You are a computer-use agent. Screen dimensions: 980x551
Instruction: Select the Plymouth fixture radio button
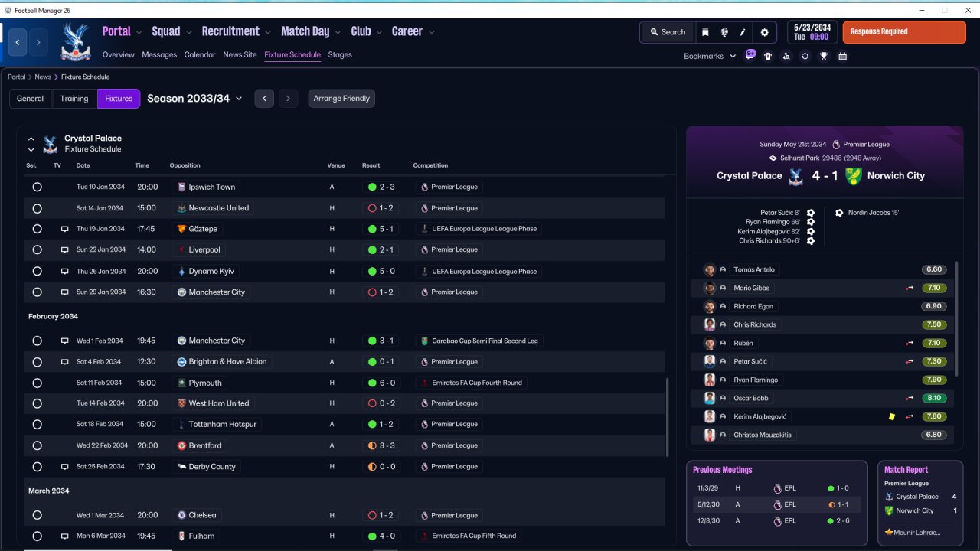37,383
